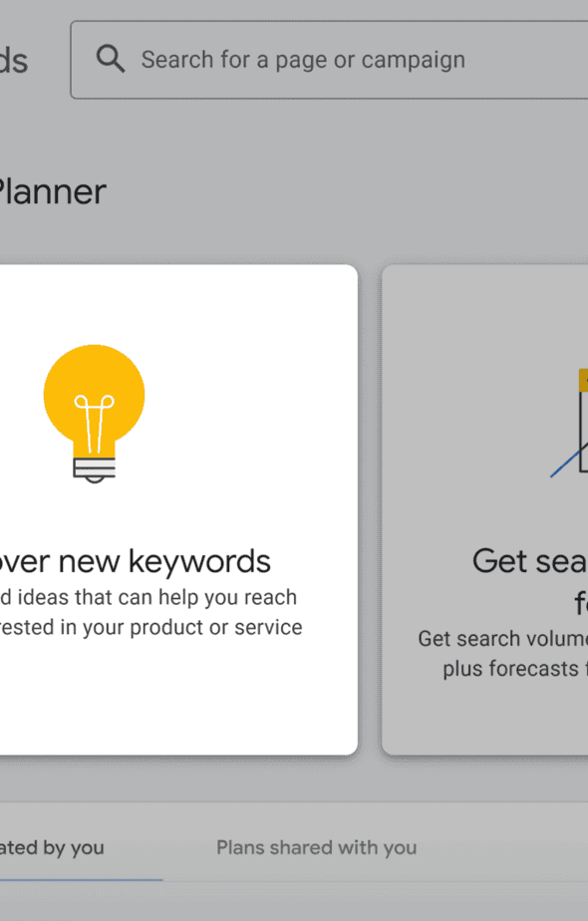This screenshot has width=588, height=921.
Task: Click the magnifying glass search icon
Action: click(111, 60)
